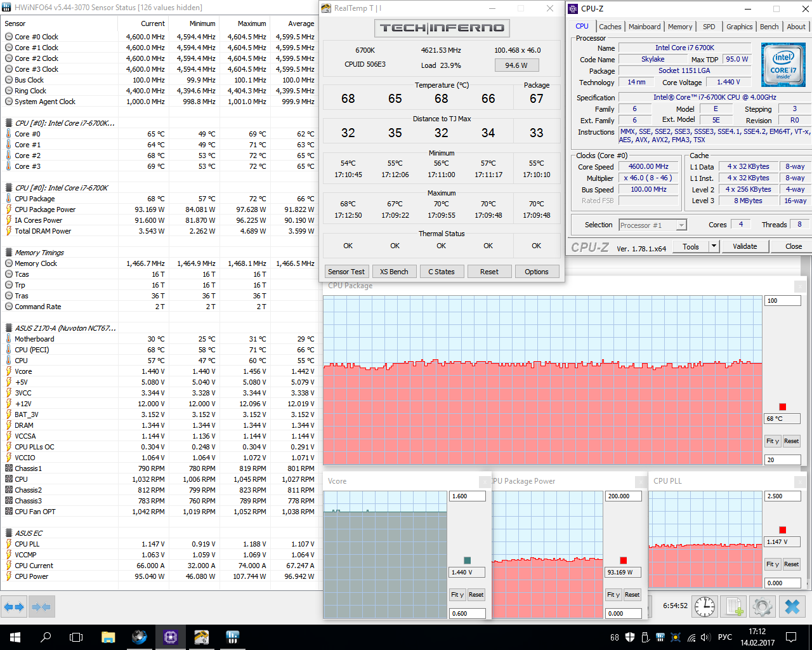Click the RealTemp title bar icon
Viewport: 812px width, 650px height.
326,8
